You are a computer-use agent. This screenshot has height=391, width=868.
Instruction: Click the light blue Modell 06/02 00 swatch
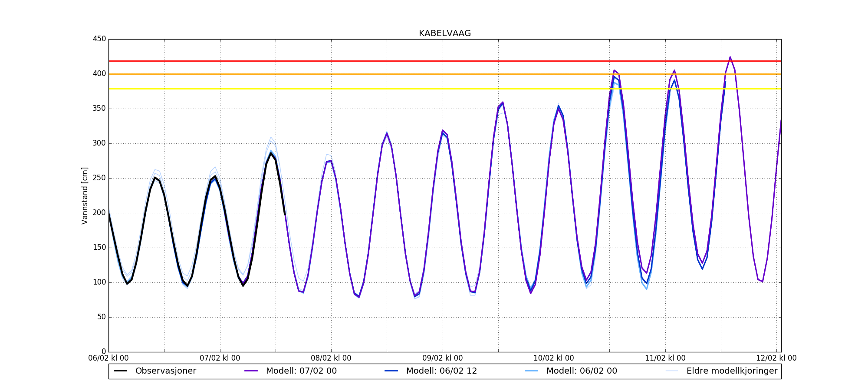point(532,371)
